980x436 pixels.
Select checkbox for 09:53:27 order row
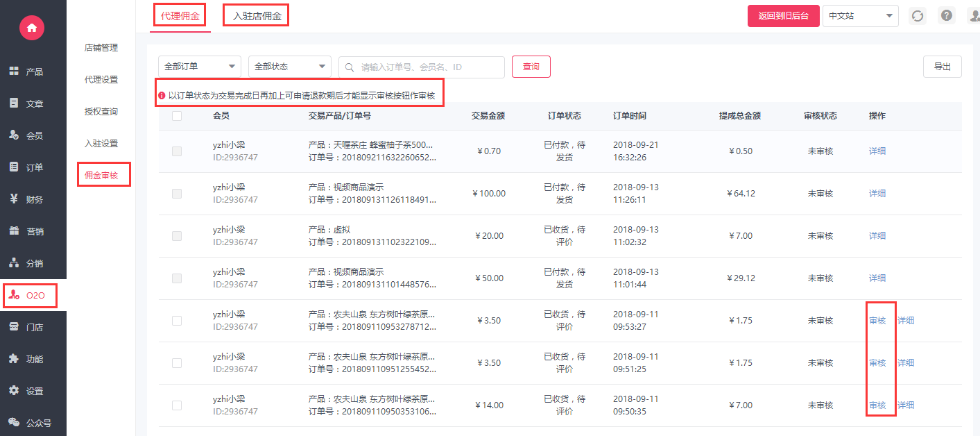pos(177,321)
